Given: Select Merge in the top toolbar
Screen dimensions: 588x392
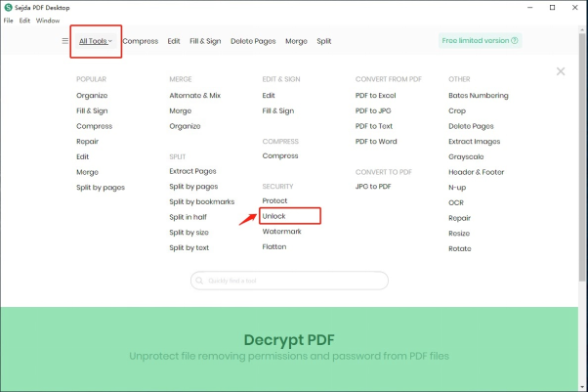Looking at the screenshot, I should (296, 41).
